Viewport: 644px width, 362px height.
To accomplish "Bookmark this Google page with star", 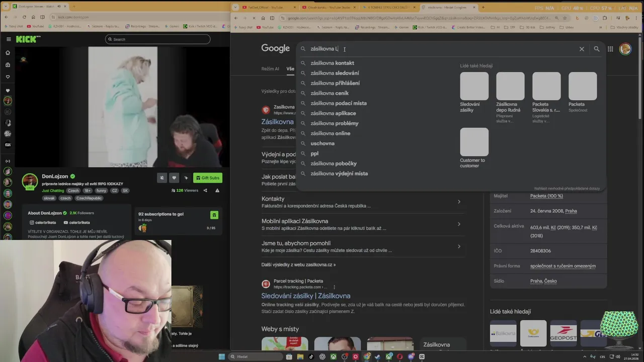I will [565, 18].
